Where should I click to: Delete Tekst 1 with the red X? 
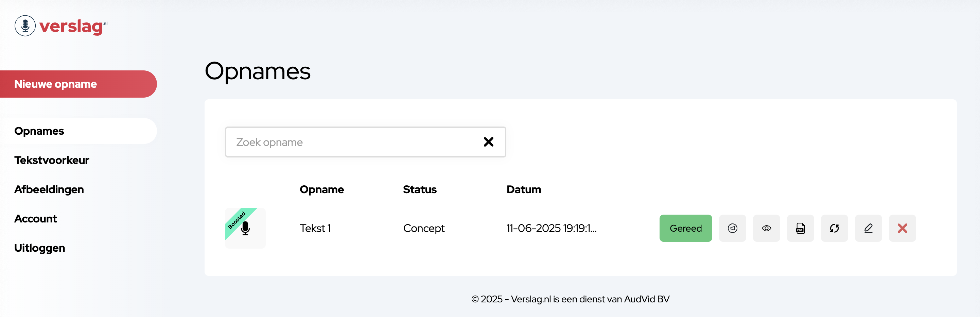pyautogui.click(x=902, y=228)
